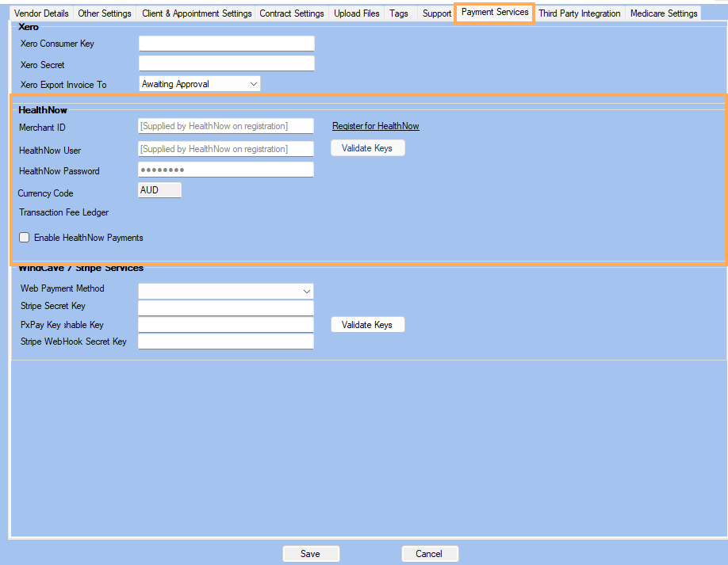The image size is (728, 565).
Task: Enable HealthNow Payments checkbox
Action: point(24,238)
